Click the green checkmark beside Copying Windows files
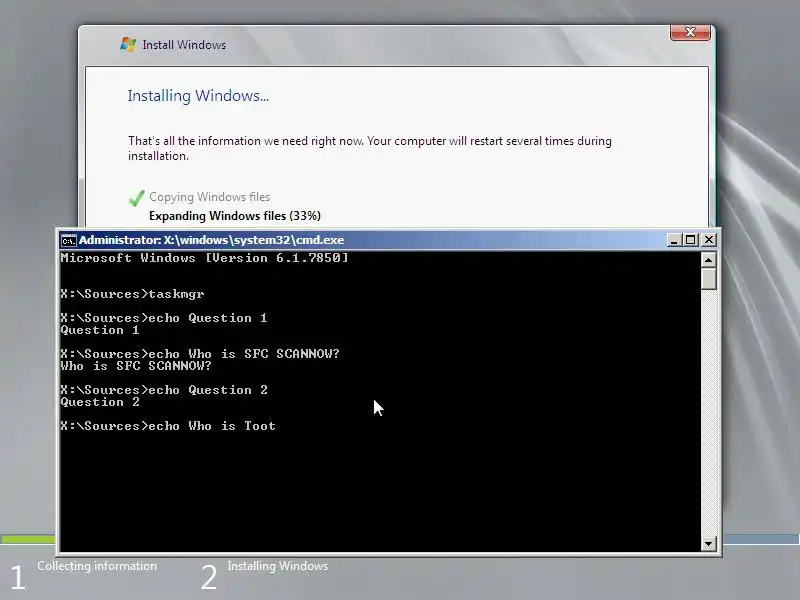The height and width of the screenshot is (600, 800). pos(136,198)
